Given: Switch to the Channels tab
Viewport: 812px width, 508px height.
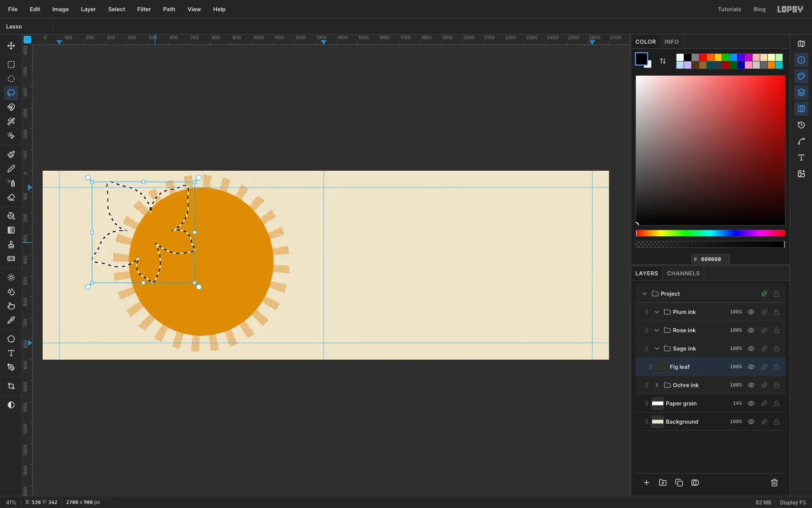Looking at the screenshot, I should [683, 273].
